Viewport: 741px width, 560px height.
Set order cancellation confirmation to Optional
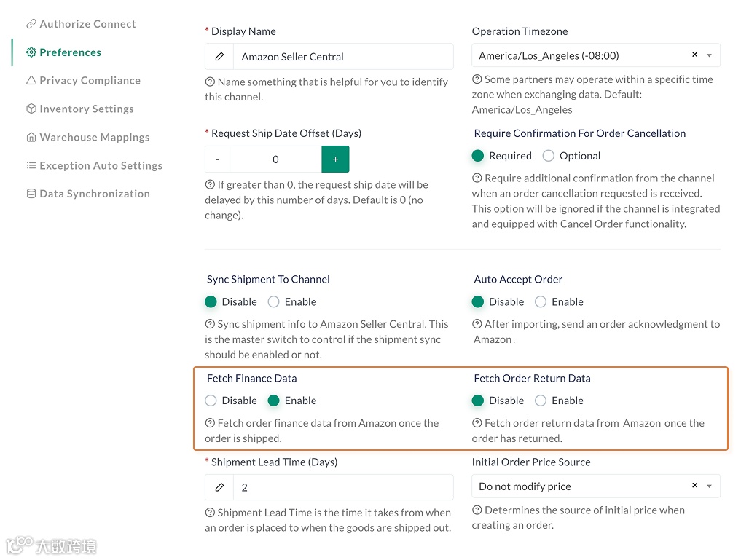tap(549, 156)
